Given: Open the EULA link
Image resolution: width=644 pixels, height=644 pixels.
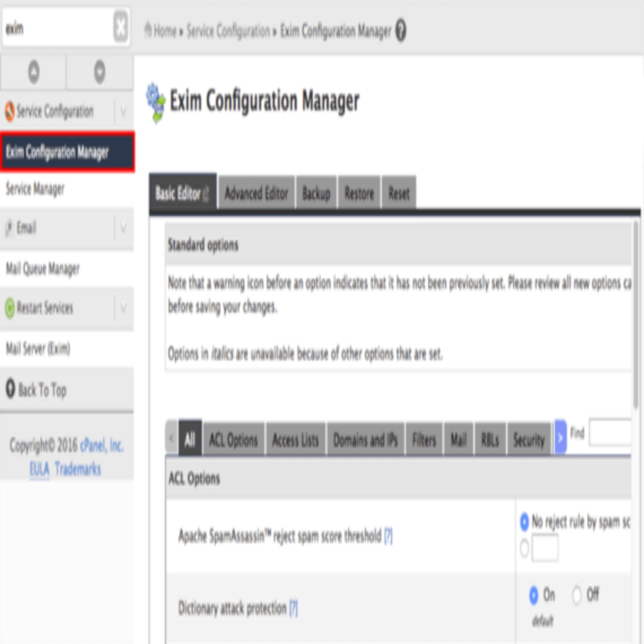Looking at the screenshot, I should pos(40,469).
